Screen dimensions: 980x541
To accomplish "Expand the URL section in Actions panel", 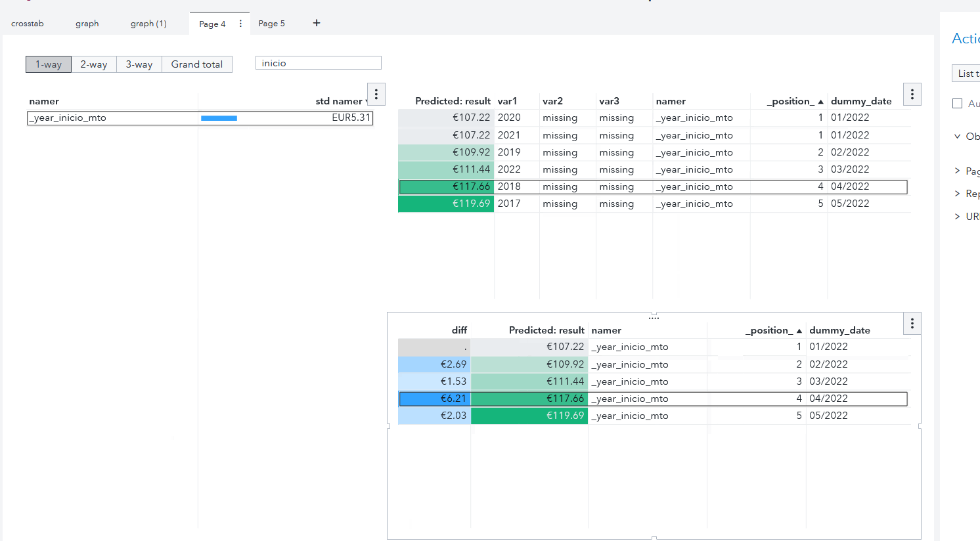I will pyautogui.click(x=957, y=215).
